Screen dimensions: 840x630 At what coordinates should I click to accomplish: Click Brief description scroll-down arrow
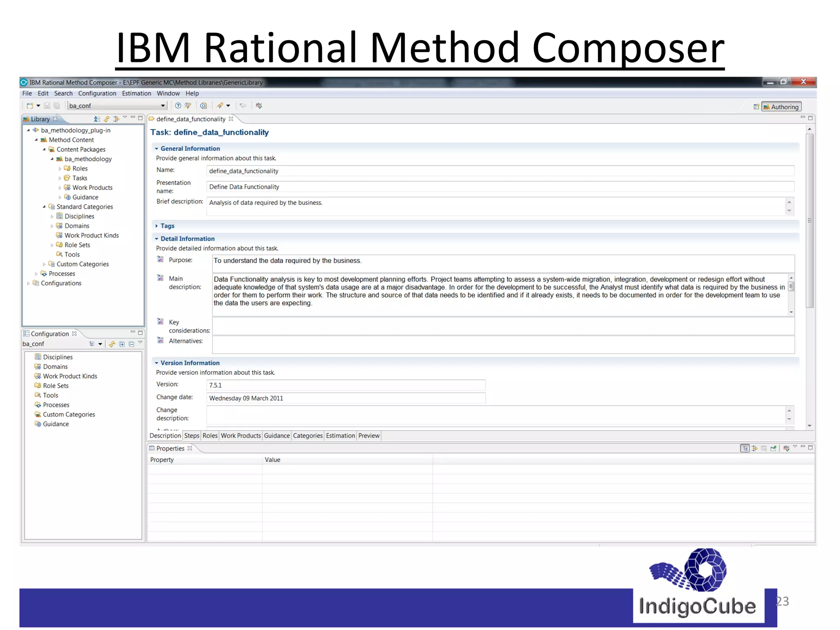coord(789,211)
